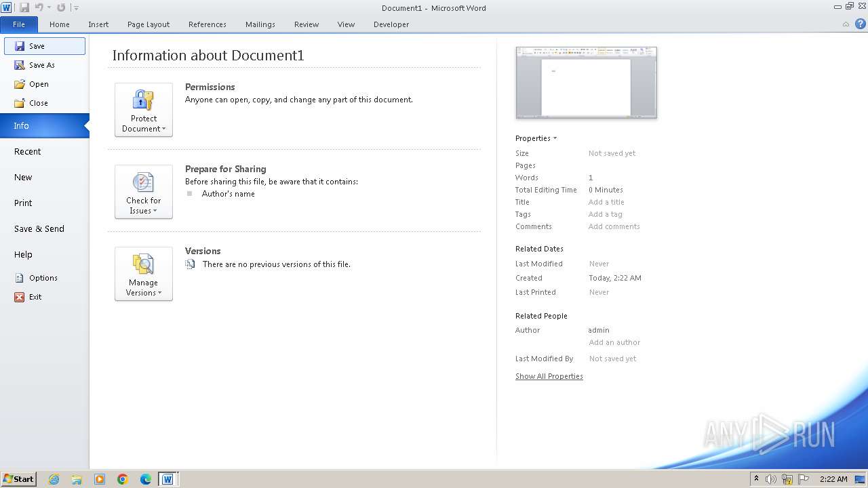Open the Protect Document dropdown button
Image resolution: width=868 pixels, height=488 pixels.
(x=144, y=110)
